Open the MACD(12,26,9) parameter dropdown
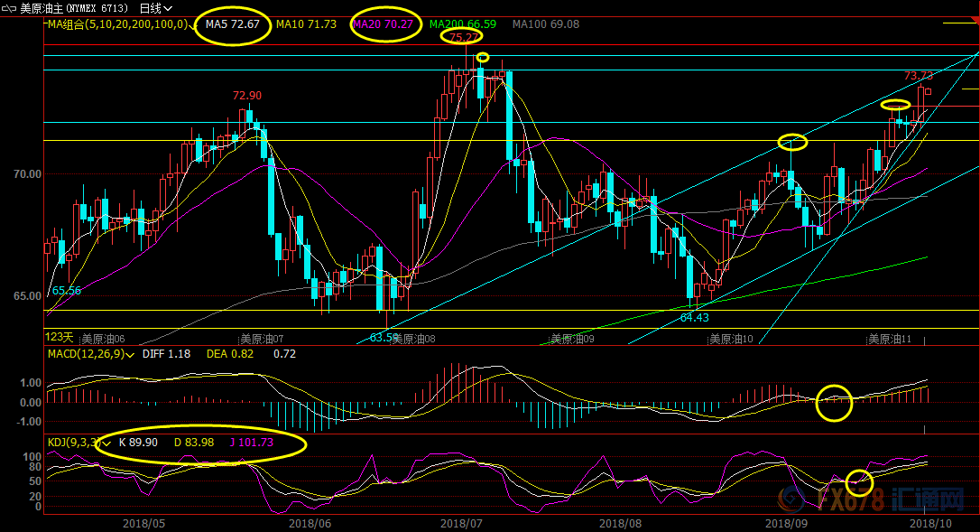980x532 pixels. 132,355
